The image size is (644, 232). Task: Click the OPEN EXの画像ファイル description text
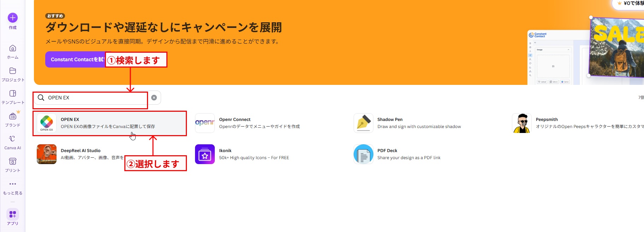tap(108, 127)
